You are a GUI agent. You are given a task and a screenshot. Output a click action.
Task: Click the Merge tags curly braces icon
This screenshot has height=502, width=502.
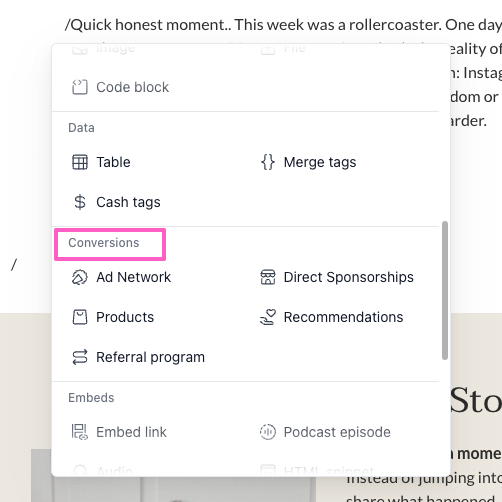pyautogui.click(x=268, y=162)
